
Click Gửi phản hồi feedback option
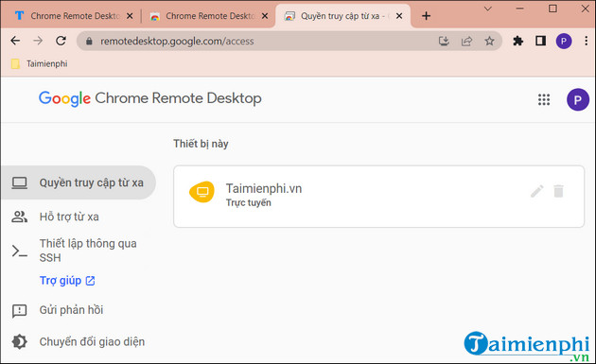pyautogui.click(x=72, y=310)
